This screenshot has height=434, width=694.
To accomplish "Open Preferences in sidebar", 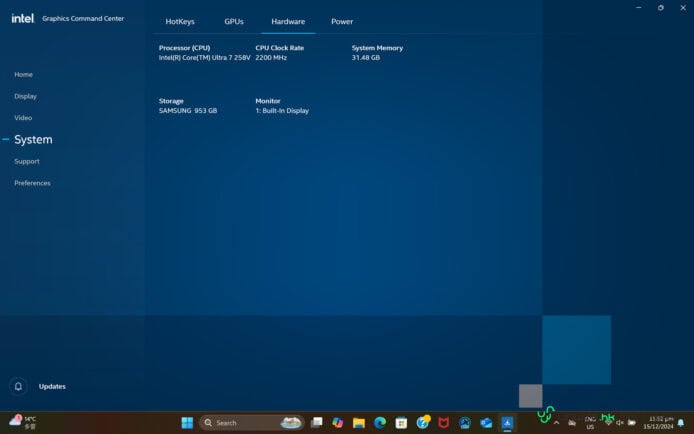I will coord(32,183).
